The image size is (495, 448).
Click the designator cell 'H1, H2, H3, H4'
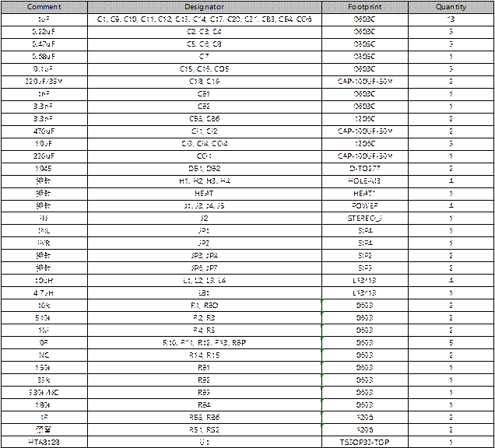pos(205,181)
